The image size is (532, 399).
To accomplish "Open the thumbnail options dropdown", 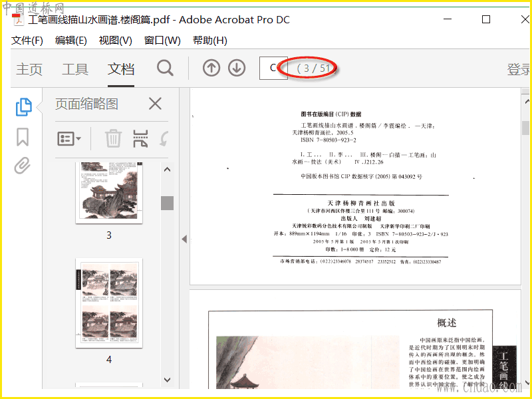I will pyautogui.click(x=69, y=138).
